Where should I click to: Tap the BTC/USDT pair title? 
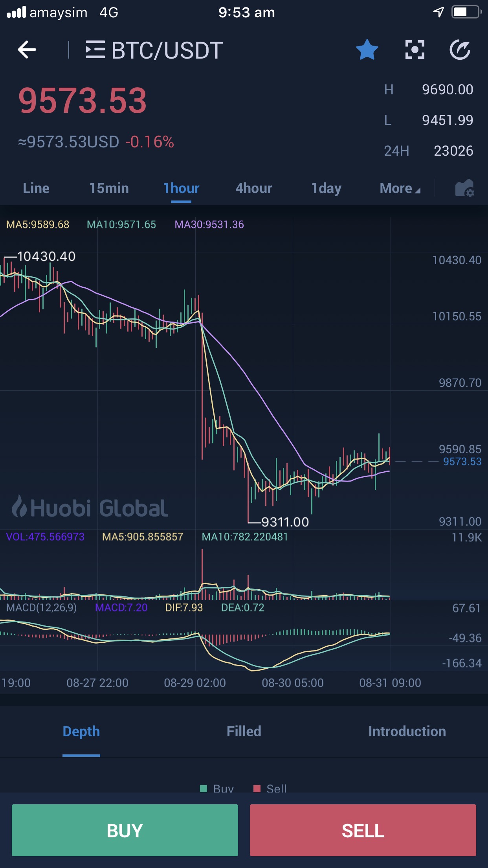click(x=167, y=50)
